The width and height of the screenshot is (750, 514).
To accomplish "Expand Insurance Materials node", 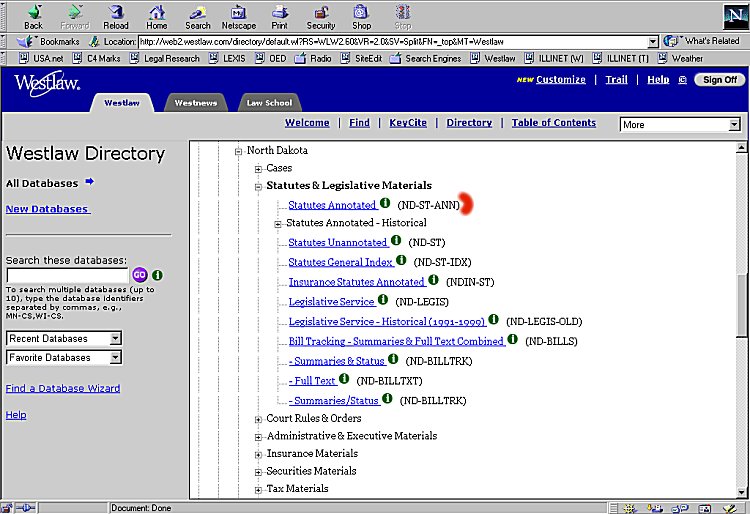I will 258,455.
